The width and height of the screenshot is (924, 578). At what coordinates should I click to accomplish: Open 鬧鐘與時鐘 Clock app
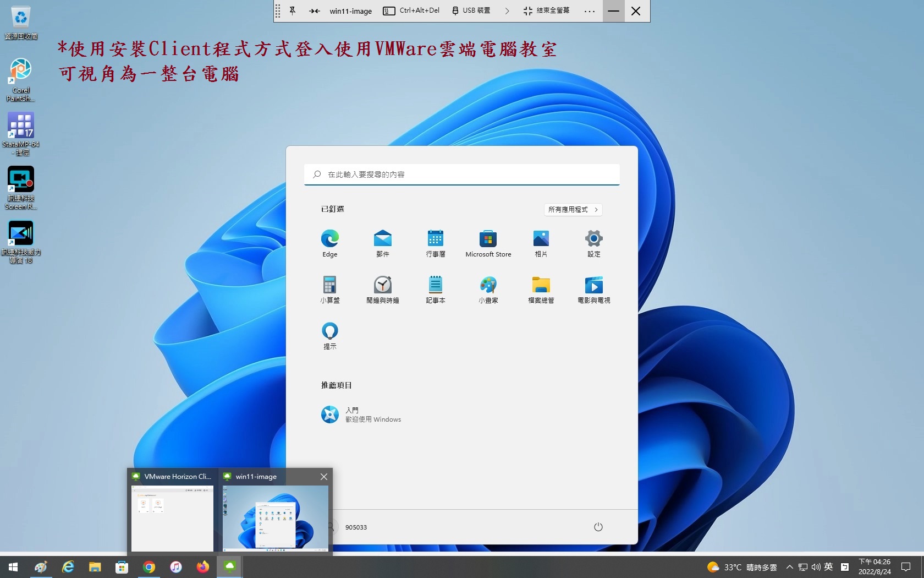[x=382, y=290]
